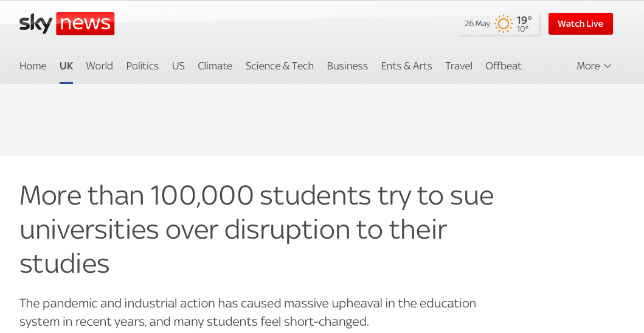Select the UK navigation tab
Viewport: 644px width, 333px height.
[66, 66]
